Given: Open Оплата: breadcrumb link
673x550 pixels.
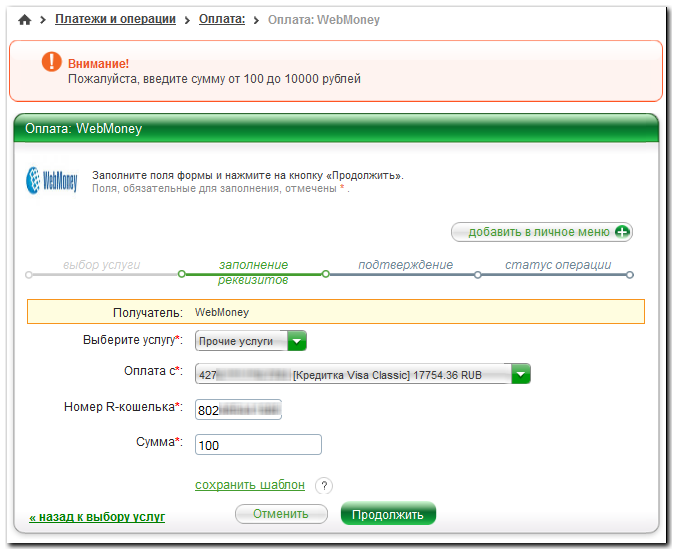Looking at the screenshot, I should click(x=222, y=19).
